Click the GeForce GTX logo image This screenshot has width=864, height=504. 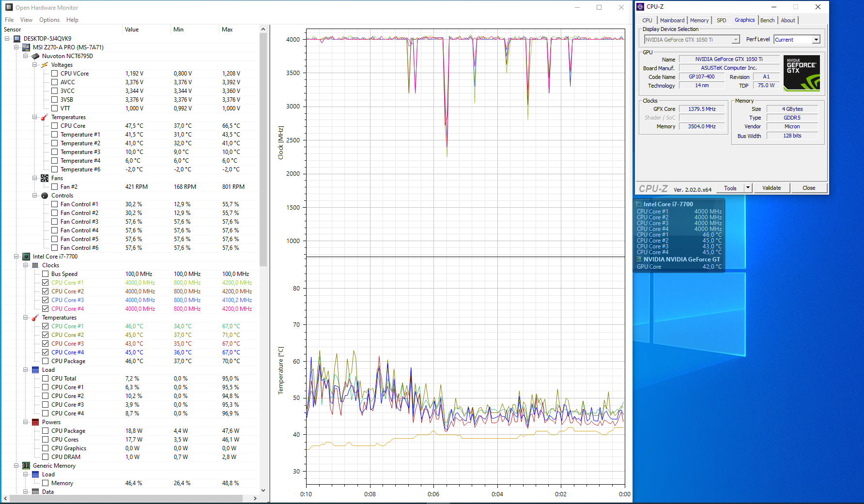pos(802,73)
